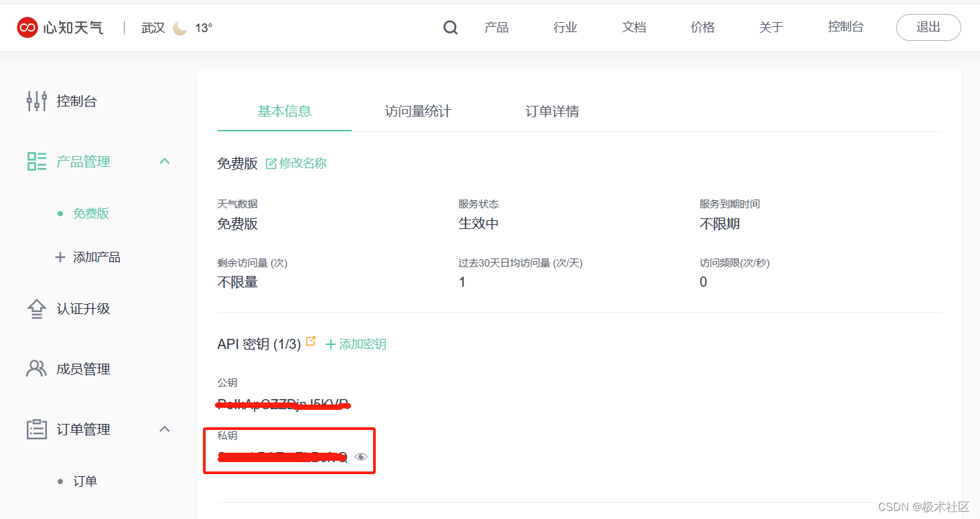Image resolution: width=980 pixels, height=519 pixels.
Task: Open the API 密钥 external link icon
Action: [311, 341]
